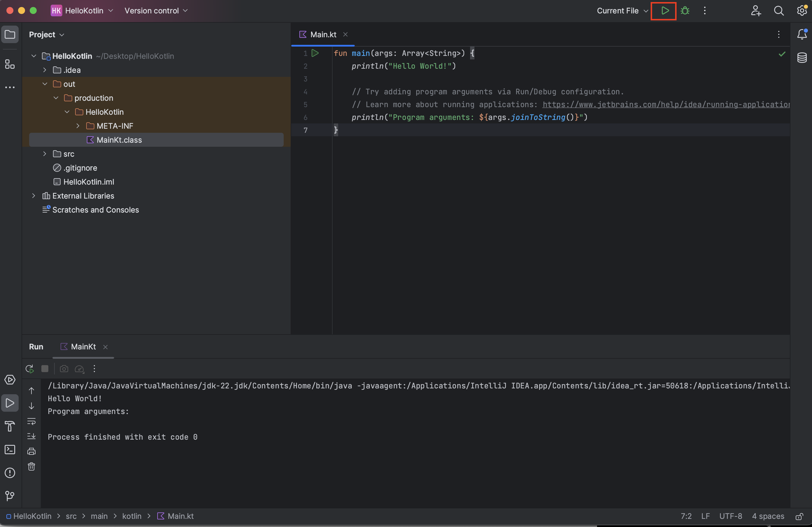Clear run console with trash icon
Screen dimensions: 812x527
[31, 466]
